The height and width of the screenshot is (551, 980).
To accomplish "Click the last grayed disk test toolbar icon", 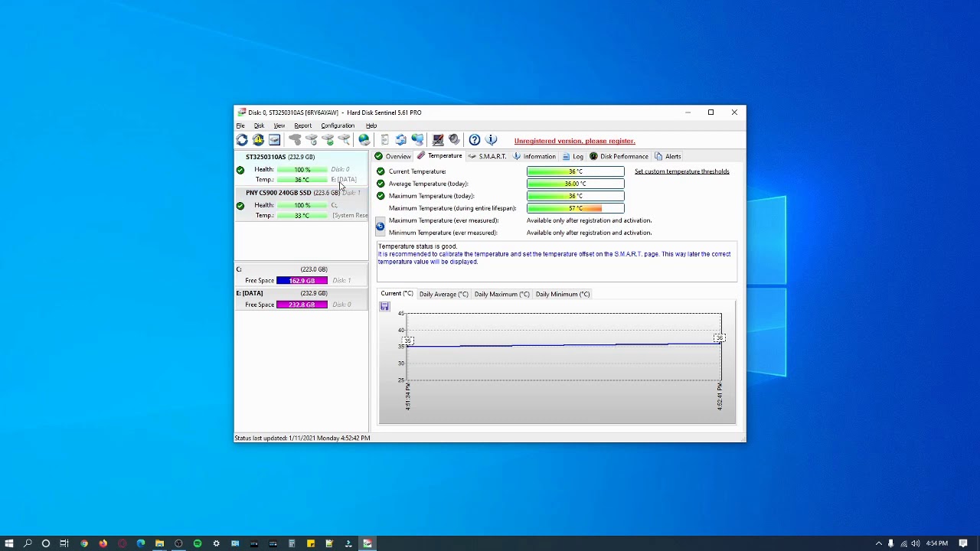I will pyautogui.click(x=345, y=140).
